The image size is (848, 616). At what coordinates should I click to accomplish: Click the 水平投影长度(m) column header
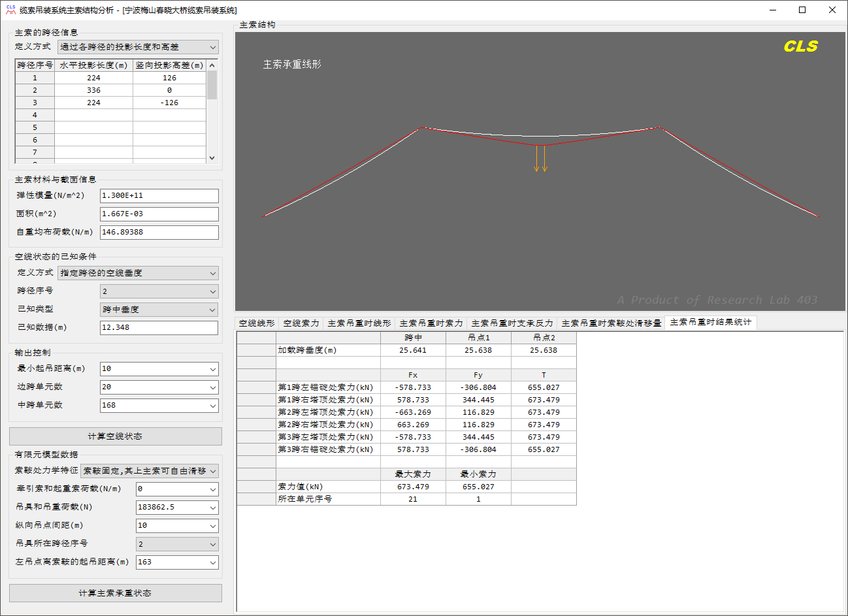[94, 65]
